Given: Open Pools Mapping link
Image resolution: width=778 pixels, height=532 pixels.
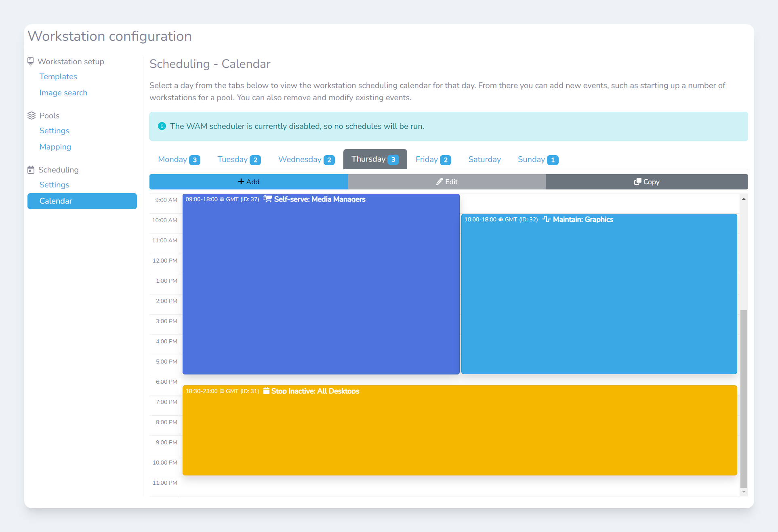Looking at the screenshot, I should (55, 147).
